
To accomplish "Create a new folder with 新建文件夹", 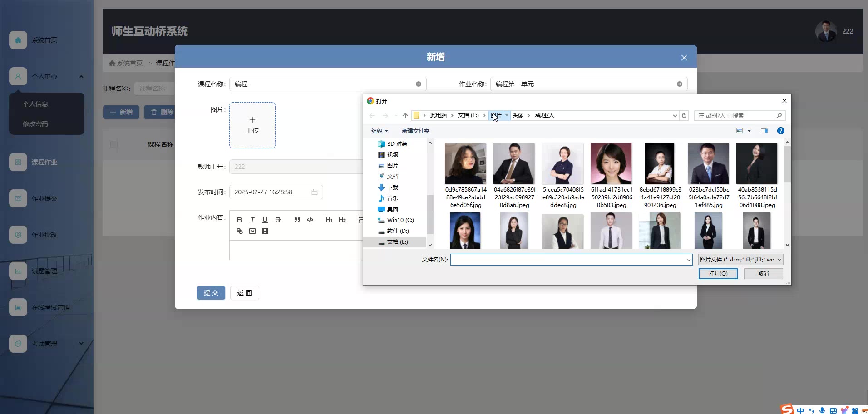I will [415, 131].
